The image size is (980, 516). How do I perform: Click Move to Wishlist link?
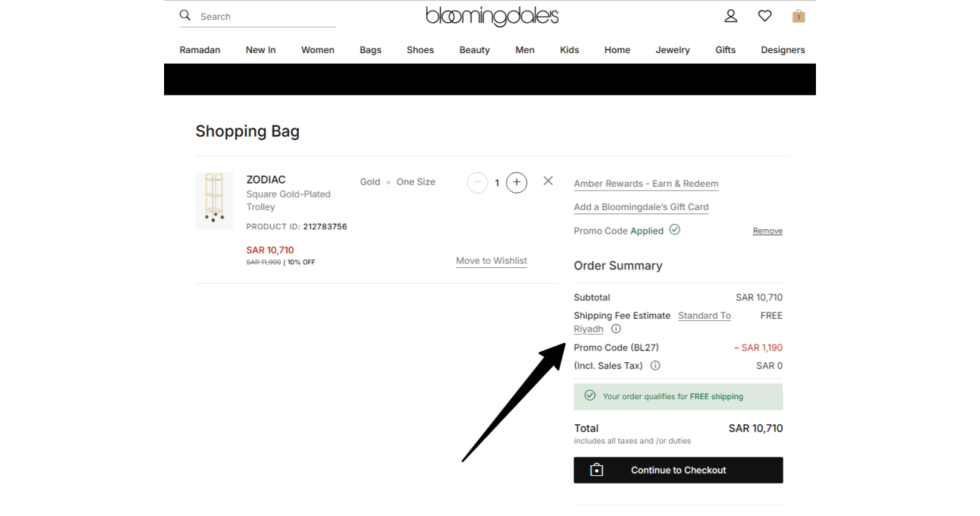point(491,261)
